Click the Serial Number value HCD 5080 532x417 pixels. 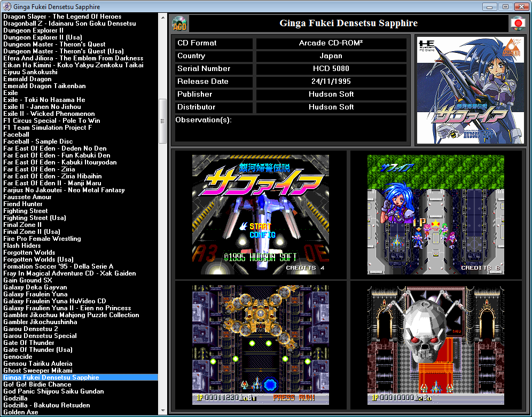(331, 69)
